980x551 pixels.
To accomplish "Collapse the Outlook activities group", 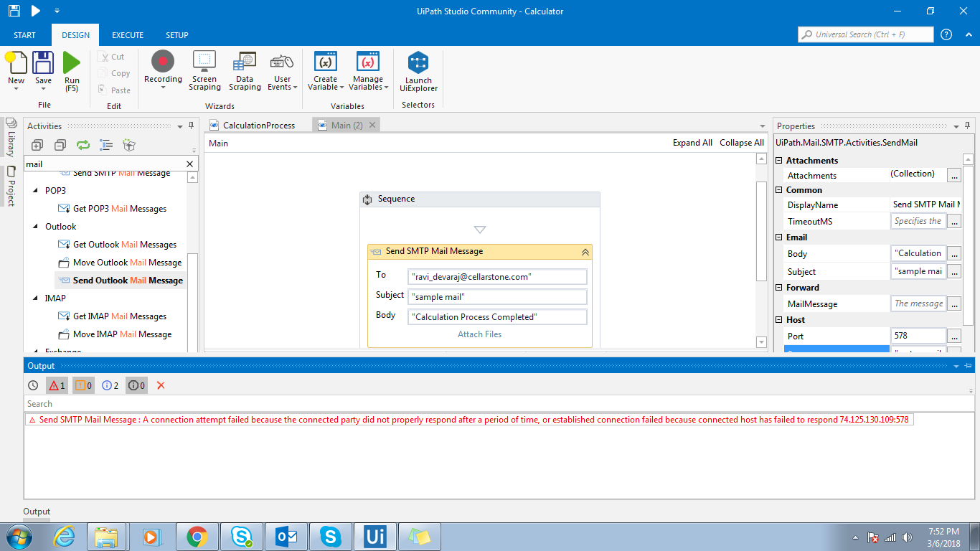I will (36, 227).
